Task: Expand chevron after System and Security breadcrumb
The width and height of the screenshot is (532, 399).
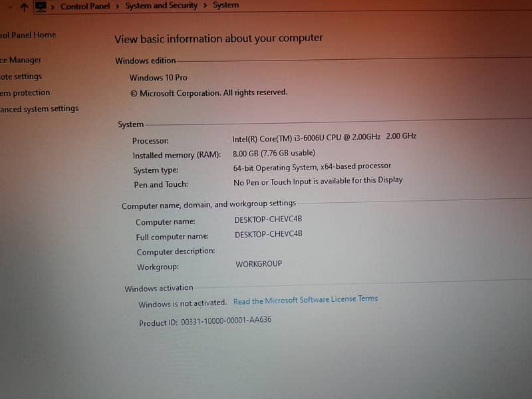Action: (205, 6)
